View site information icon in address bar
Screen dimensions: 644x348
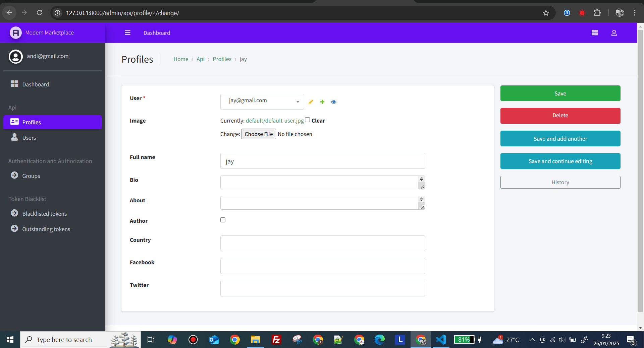pyautogui.click(x=58, y=13)
